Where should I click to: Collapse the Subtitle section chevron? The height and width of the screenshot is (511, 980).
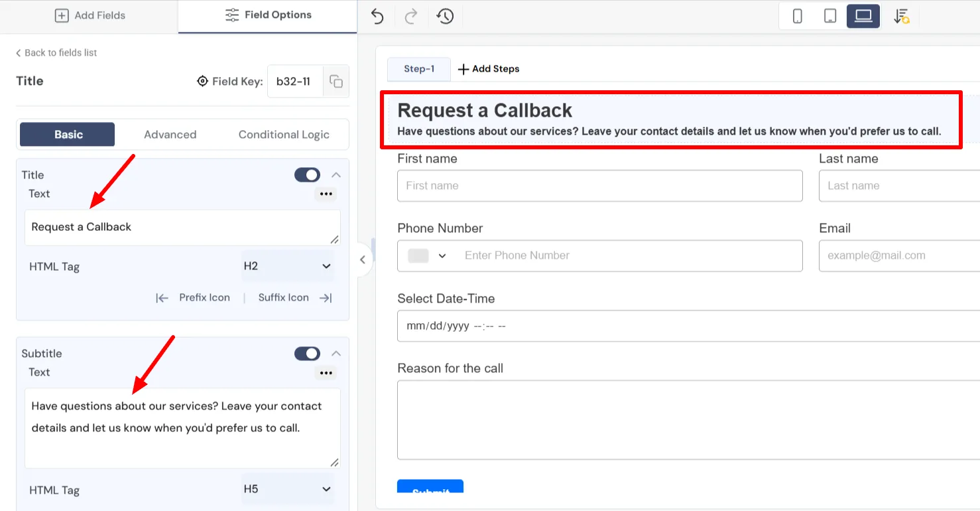coord(336,354)
